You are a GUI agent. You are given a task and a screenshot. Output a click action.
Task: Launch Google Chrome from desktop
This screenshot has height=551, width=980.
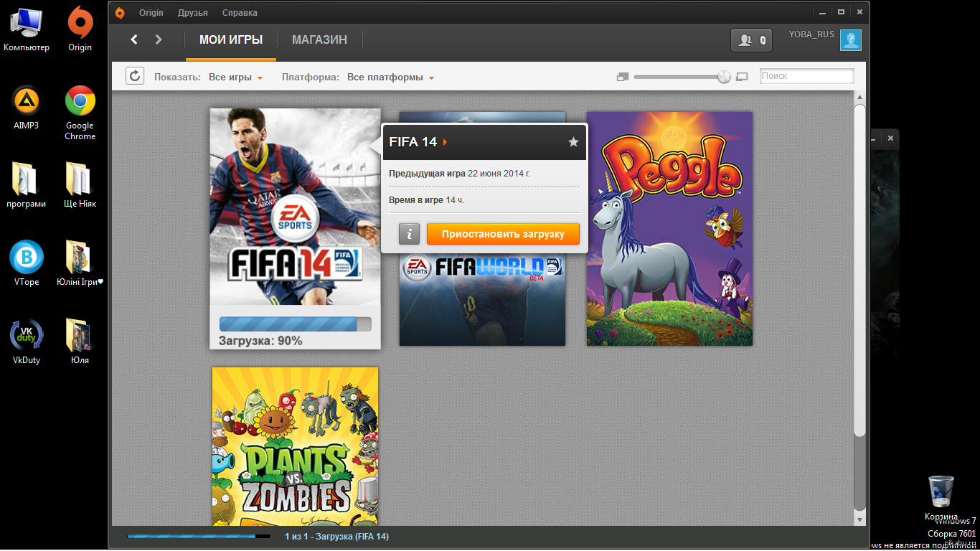tap(80, 113)
